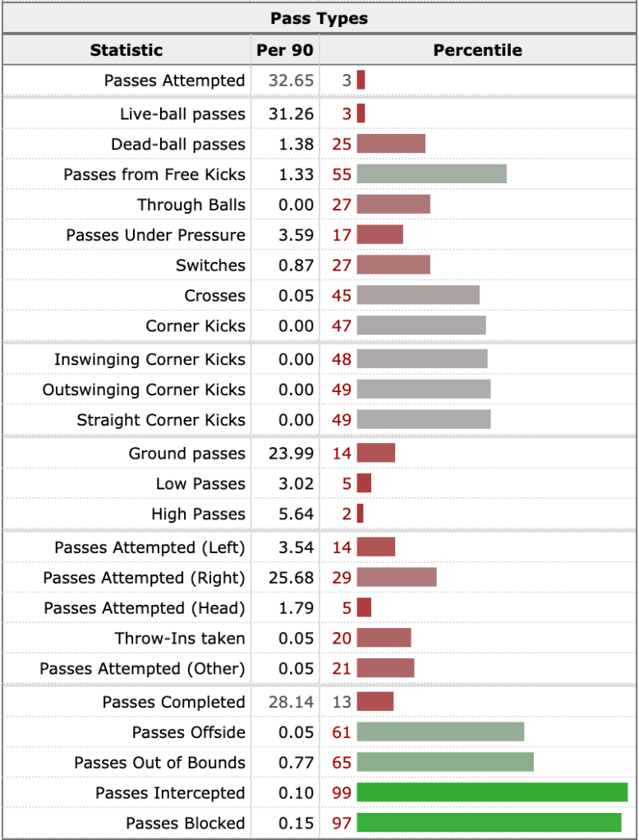This screenshot has height=840, width=639.
Task: Click the green Passes Intercepted percentile bar
Action: 492,793
